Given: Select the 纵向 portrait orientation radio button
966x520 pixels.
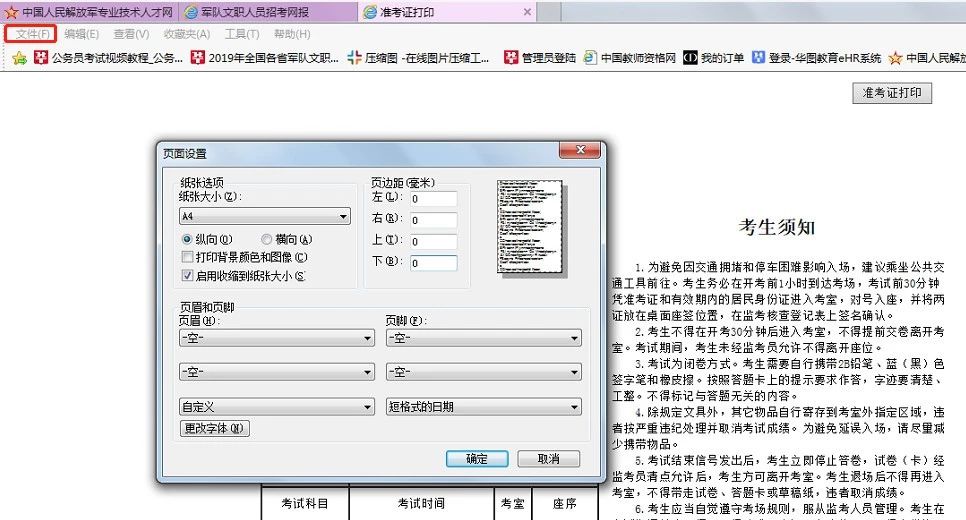Looking at the screenshot, I should point(187,240).
